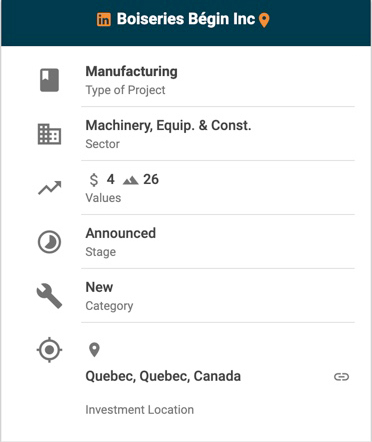
Task: Click the Machinery, Equip. & Const. sector entry
Action: (x=218, y=134)
